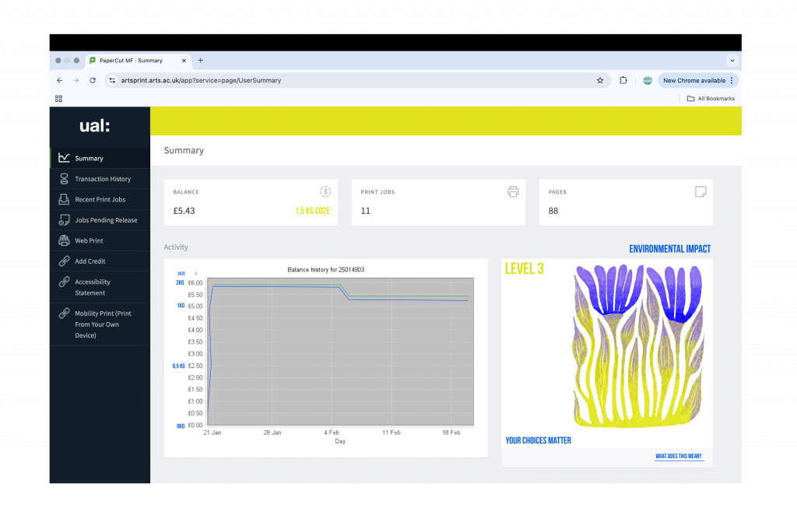This screenshot has width=797, height=532.
Task: Click the page icon on Pages card
Action: click(700, 191)
